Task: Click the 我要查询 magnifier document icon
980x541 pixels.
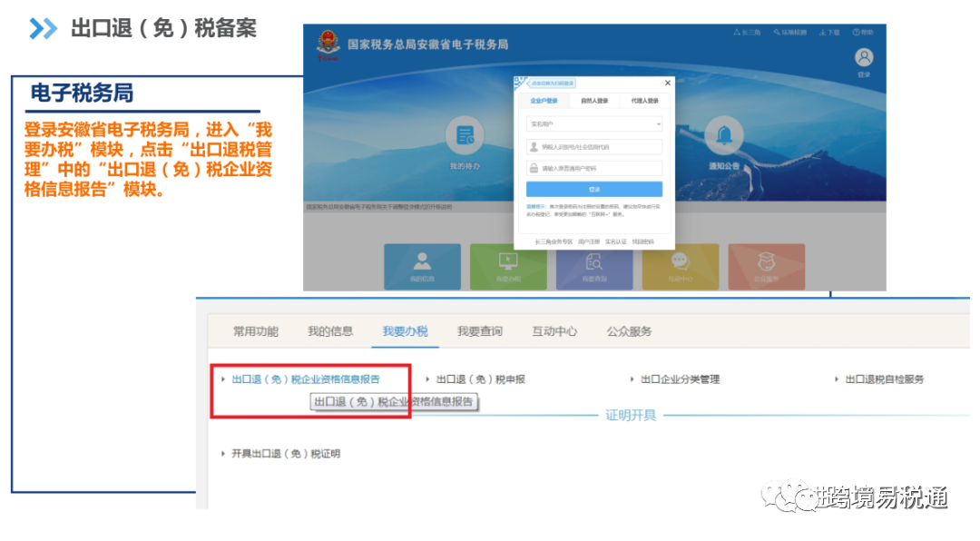Action: tap(593, 263)
